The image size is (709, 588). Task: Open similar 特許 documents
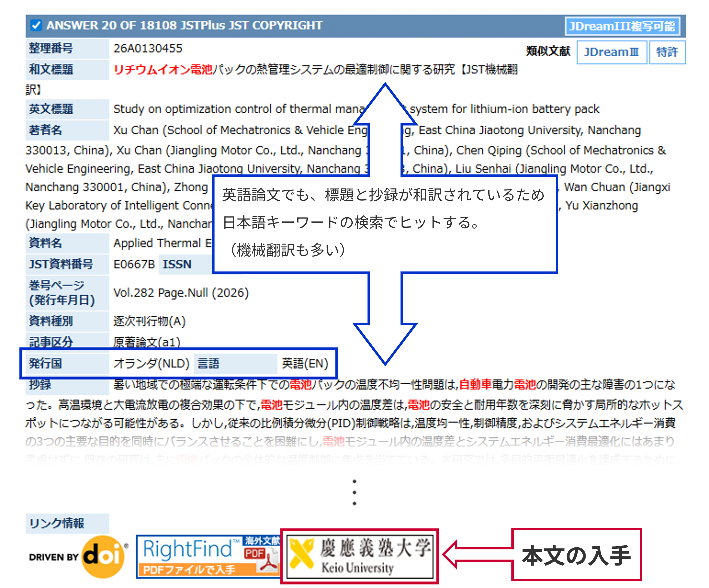(x=667, y=52)
